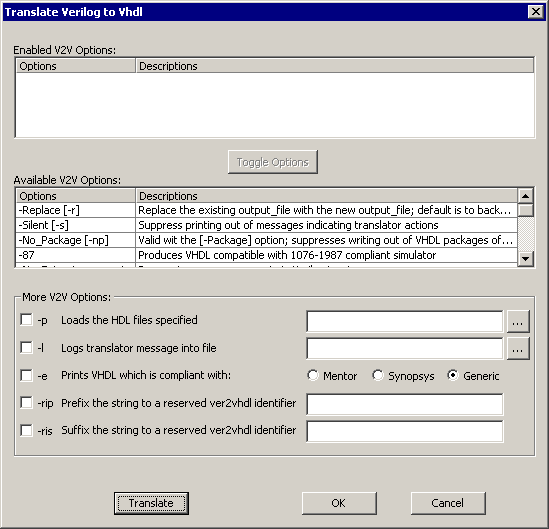Viewport: 549px width, 529px height.
Task: Select the -87 option row
Action: tap(267, 255)
